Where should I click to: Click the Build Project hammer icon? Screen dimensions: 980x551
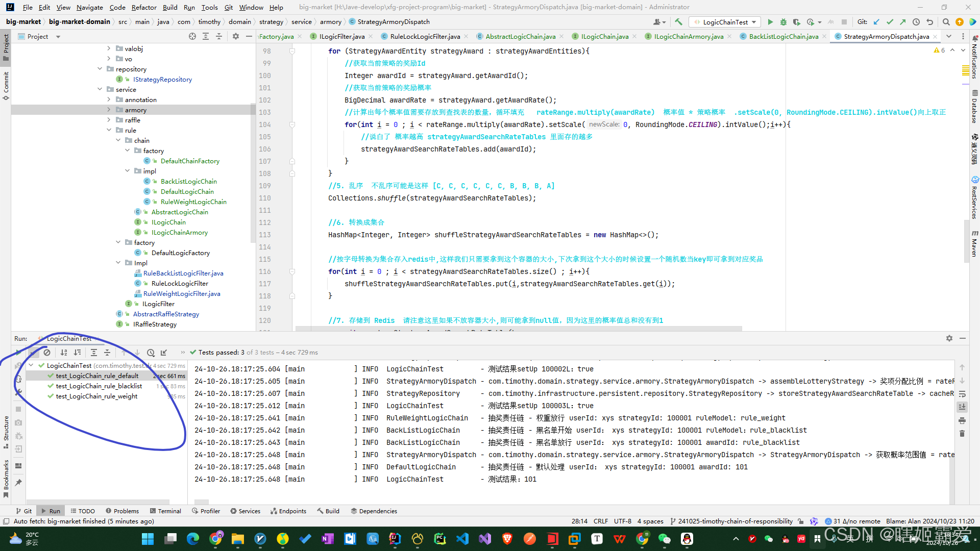point(678,22)
